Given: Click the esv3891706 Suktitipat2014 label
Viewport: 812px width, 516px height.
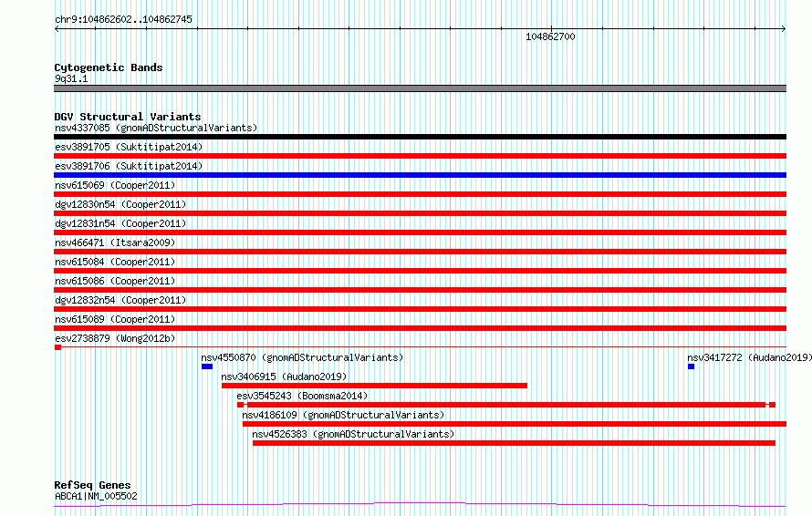Looking at the screenshot, I should [x=129, y=166].
